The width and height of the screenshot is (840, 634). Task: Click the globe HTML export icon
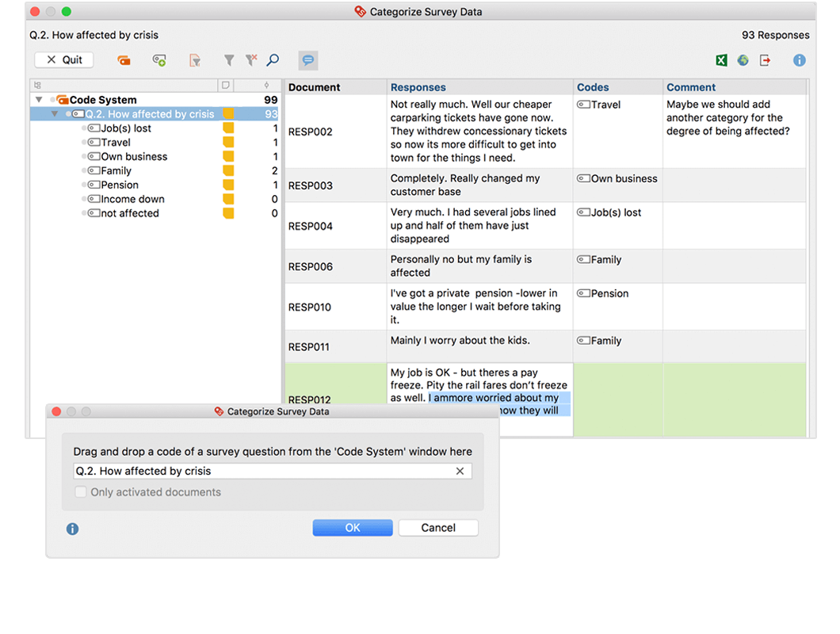pyautogui.click(x=743, y=60)
